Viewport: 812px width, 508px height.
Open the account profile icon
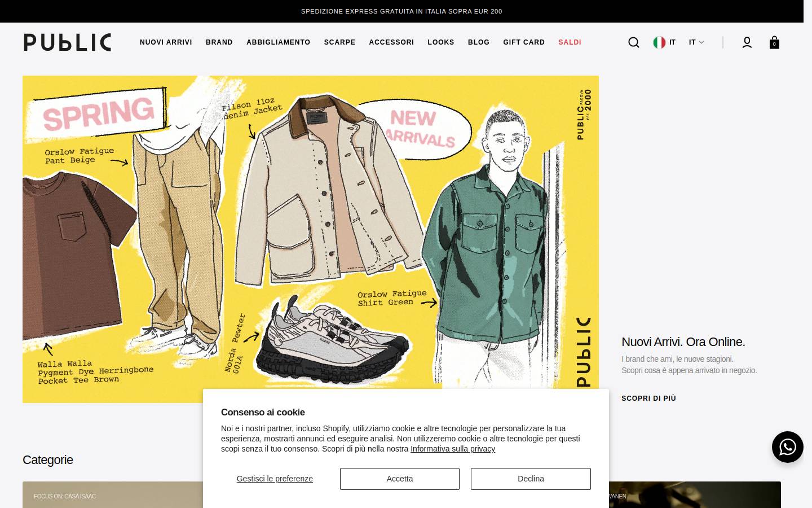(x=747, y=42)
